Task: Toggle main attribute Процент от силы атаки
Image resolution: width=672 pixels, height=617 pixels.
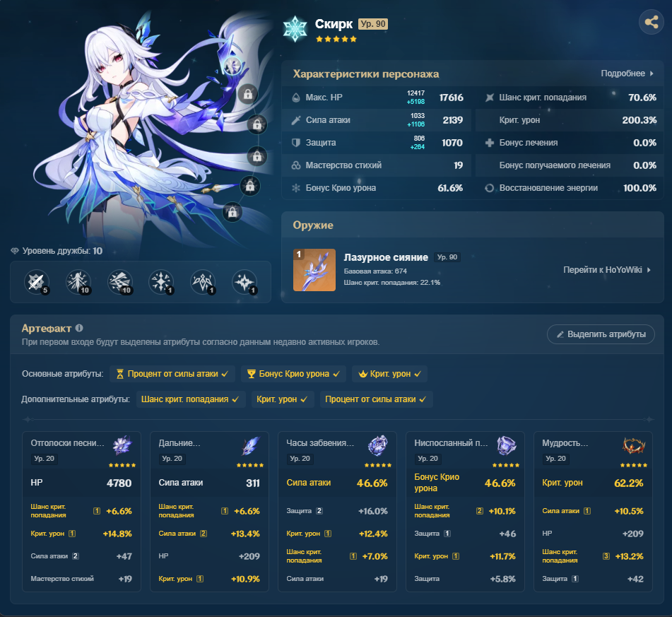Action: 172,374
